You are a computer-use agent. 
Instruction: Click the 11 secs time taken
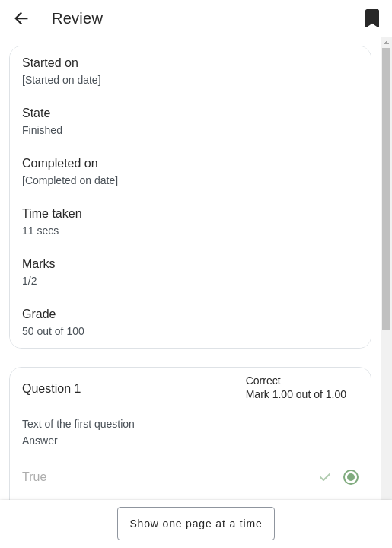pyautogui.click(x=40, y=231)
